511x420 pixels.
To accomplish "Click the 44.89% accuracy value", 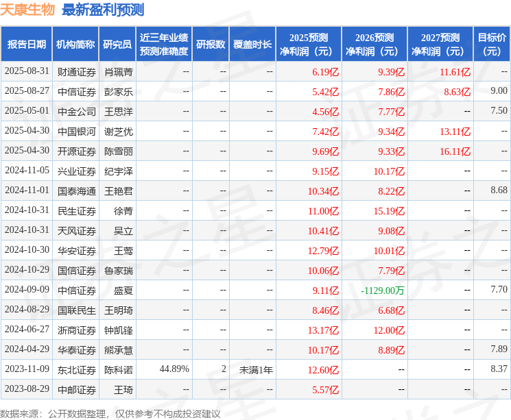I will pos(174,369).
